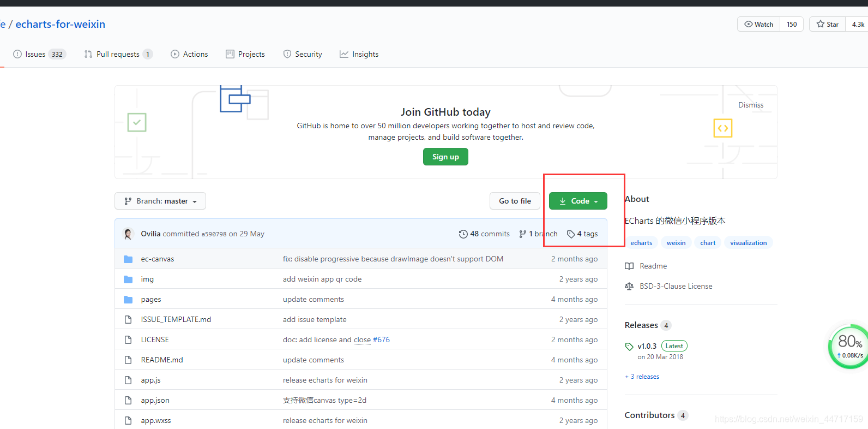
Task: Select the echarts topic tag
Action: (641, 243)
